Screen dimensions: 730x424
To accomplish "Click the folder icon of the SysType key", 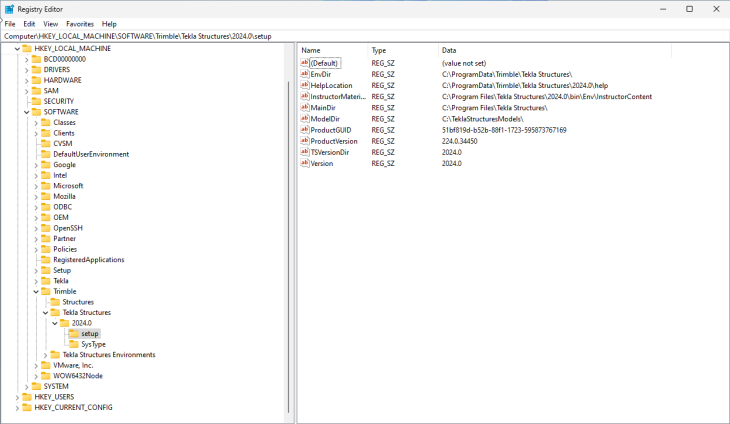I will tap(74, 344).
